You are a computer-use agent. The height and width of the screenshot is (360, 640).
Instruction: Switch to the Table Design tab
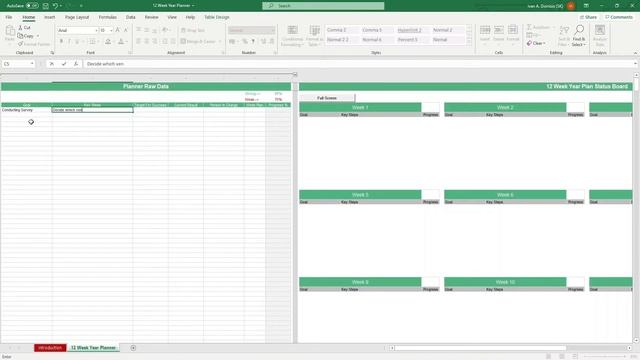coord(217,17)
